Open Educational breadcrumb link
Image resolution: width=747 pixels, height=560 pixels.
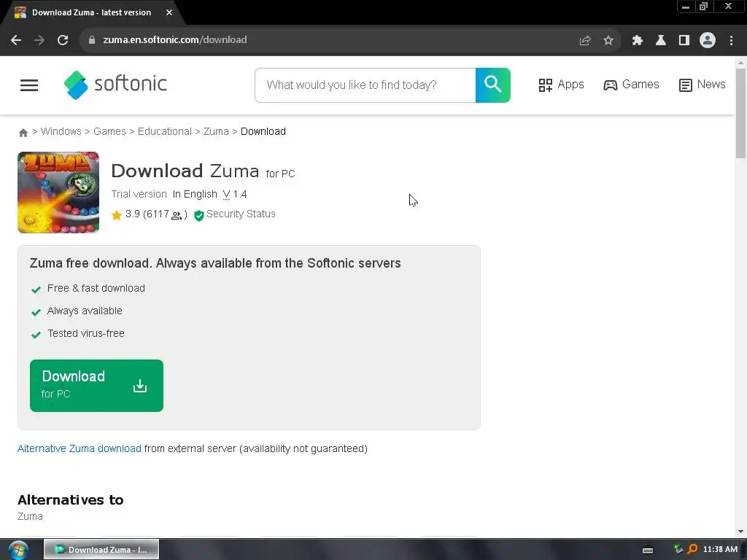[x=164, y=131]
